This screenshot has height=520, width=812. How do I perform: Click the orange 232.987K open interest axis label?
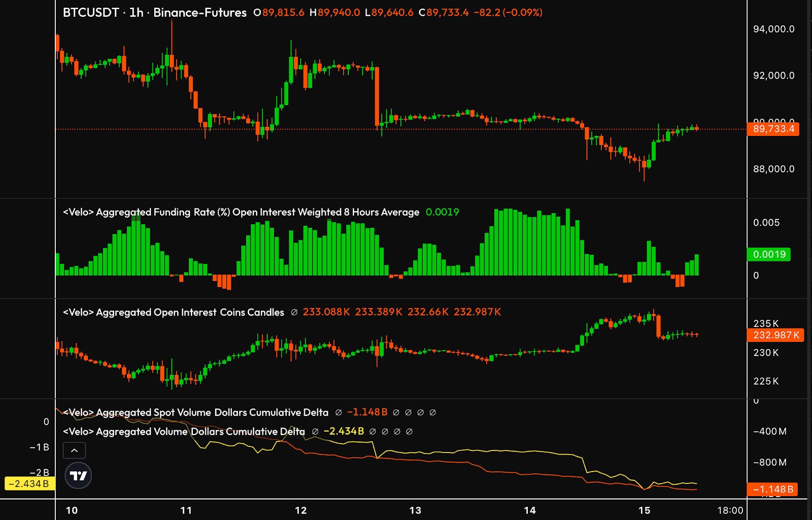coord(775,335)
